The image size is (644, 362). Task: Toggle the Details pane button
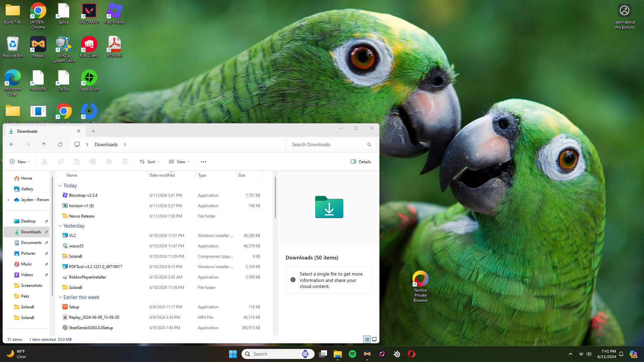click(361, 162)
